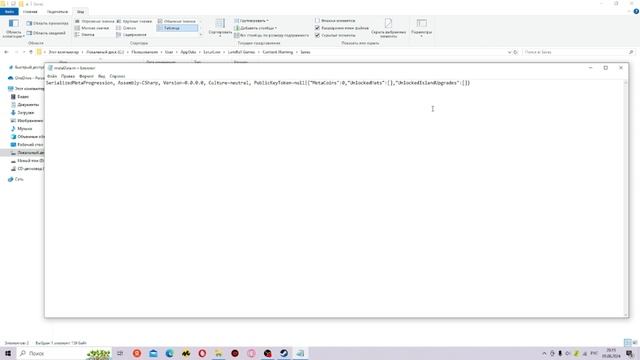Select Плитка layout
640x360 pixels.
(85, 35)
